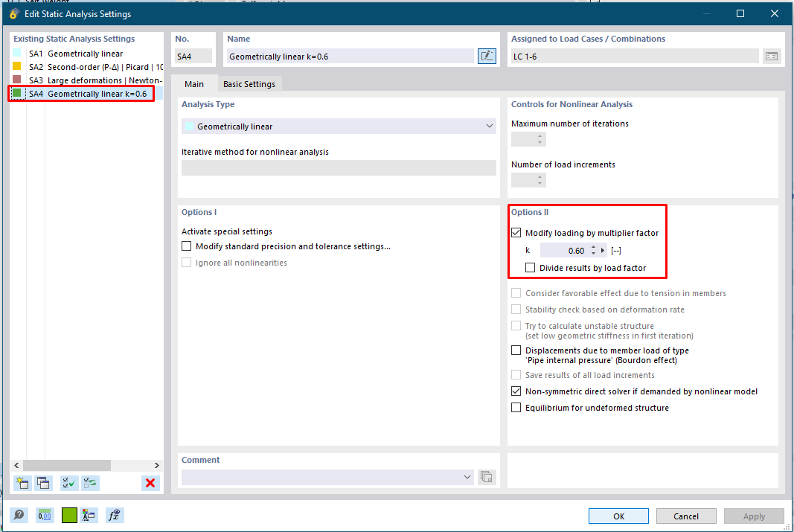Click the Apply button

(754, 516)
